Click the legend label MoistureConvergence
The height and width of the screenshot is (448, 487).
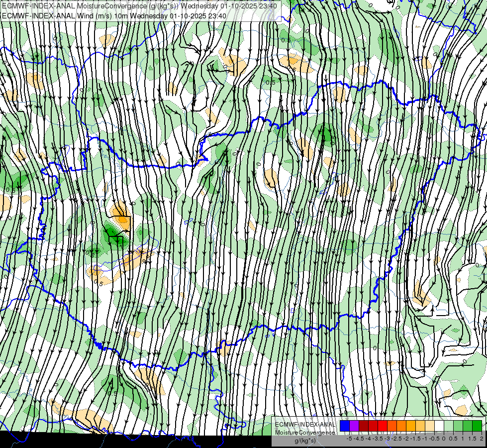(305, 433)
